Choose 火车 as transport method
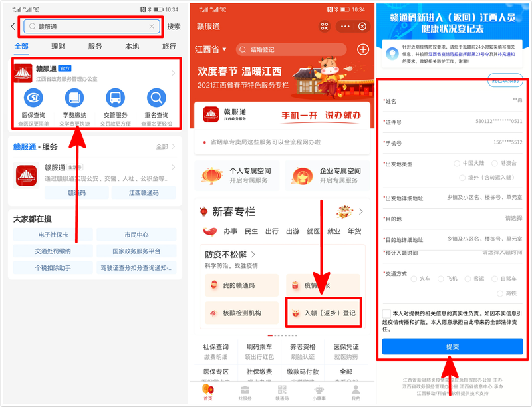Screen dimensions: 532x407 [x=414, y=279]
